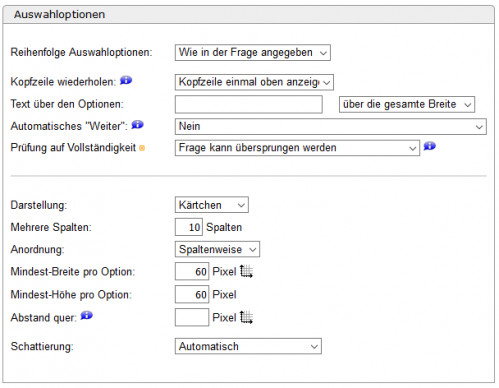Click empty Abstand quer pixel field

[x=192, y=317]
